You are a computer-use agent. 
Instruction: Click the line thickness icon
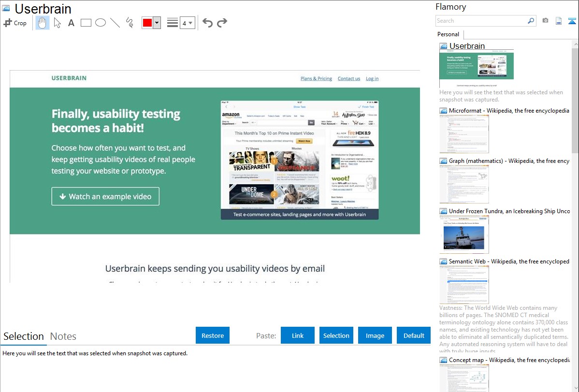click(172, 23)
